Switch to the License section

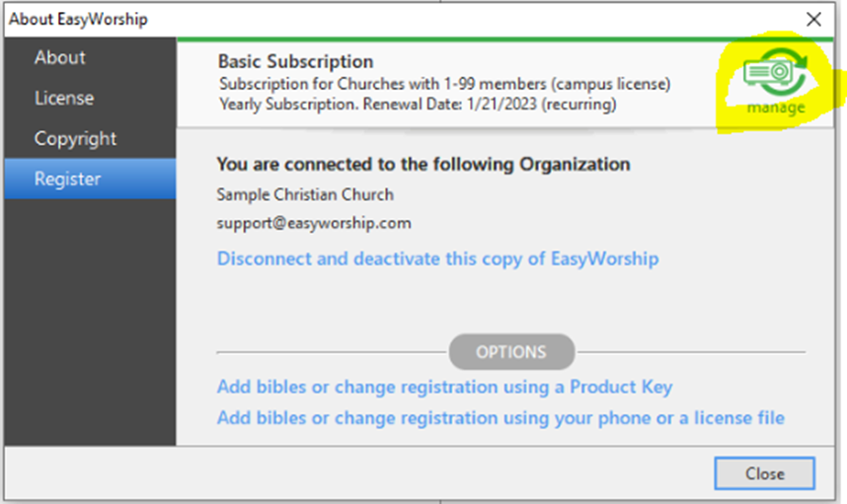[64, 98]
